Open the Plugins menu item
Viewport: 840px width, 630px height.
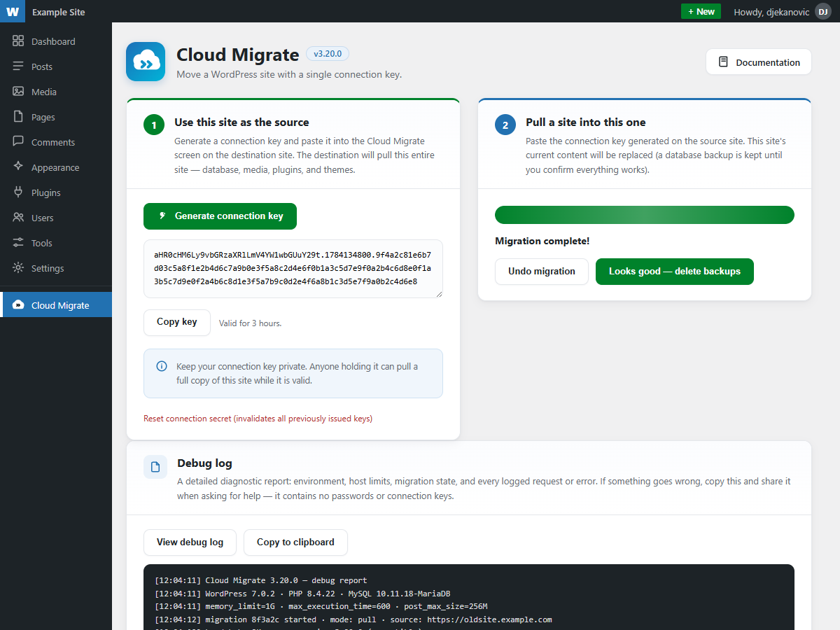(56, 192)
